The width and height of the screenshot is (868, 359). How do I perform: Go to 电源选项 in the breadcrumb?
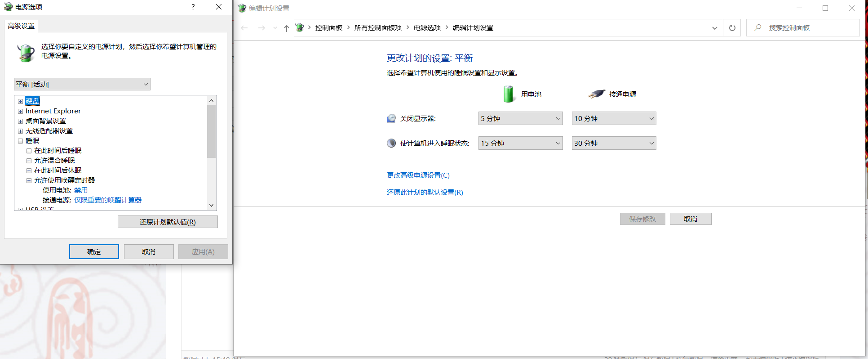(427, 28)
